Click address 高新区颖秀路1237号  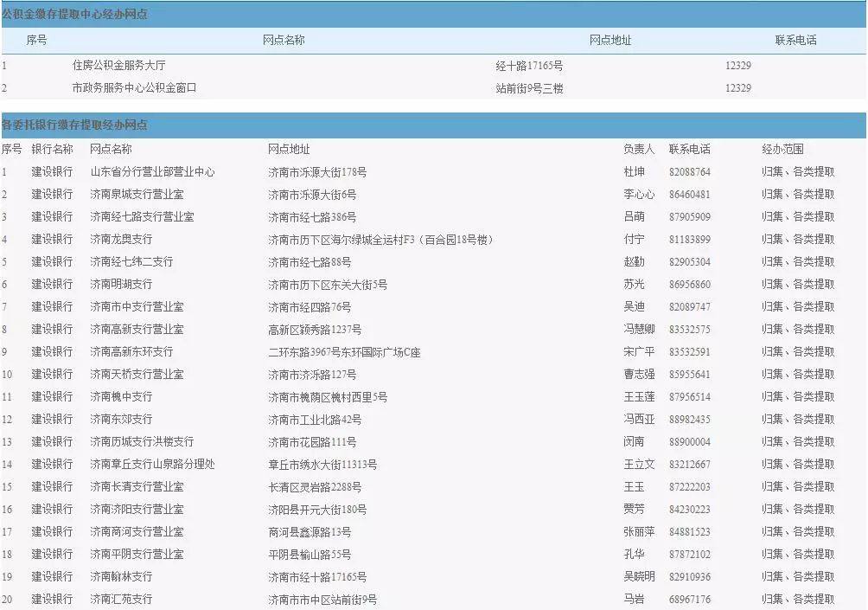point(315,329)
